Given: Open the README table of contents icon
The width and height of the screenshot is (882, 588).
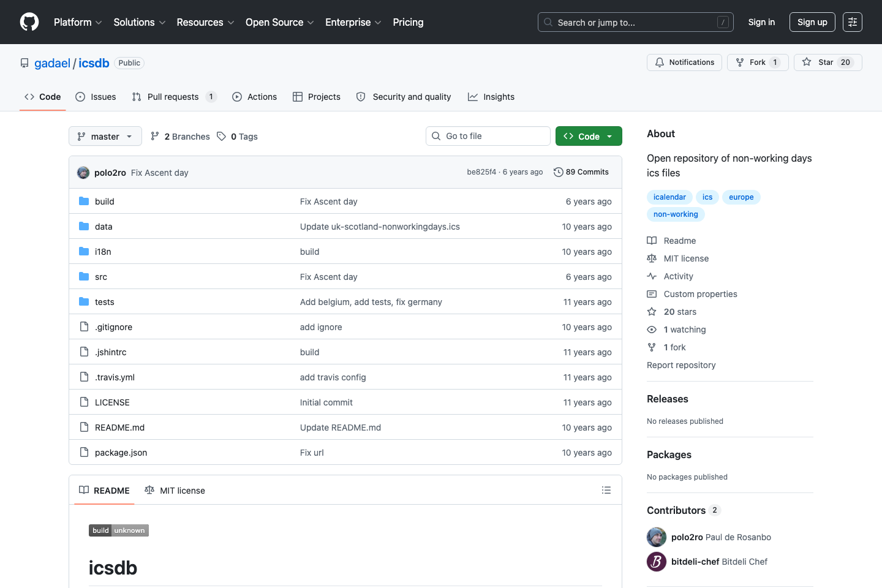Looking at the screenshot, I should point(606,490).
